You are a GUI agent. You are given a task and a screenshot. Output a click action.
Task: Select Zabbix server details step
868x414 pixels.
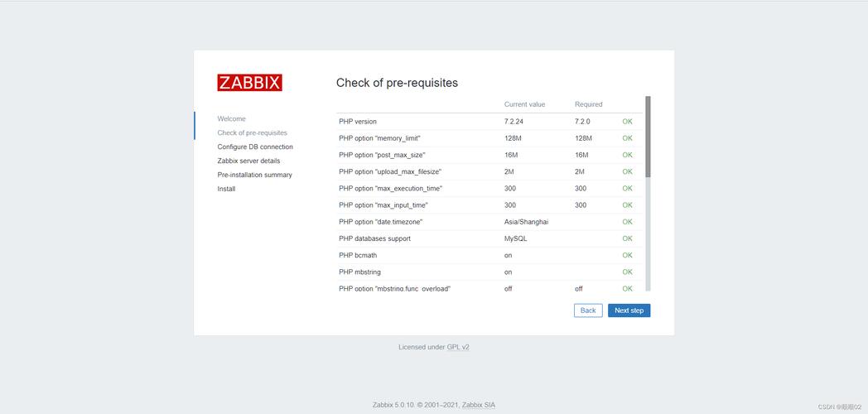248,161
